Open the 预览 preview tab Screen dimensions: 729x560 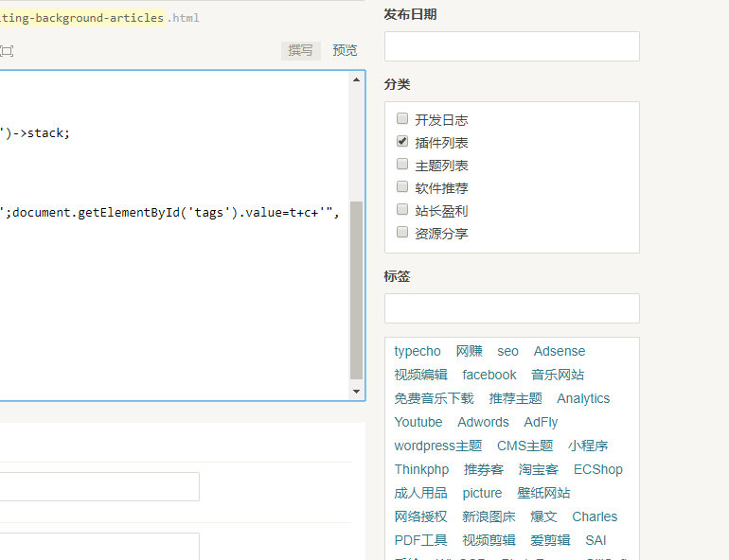tap(345, 51)
